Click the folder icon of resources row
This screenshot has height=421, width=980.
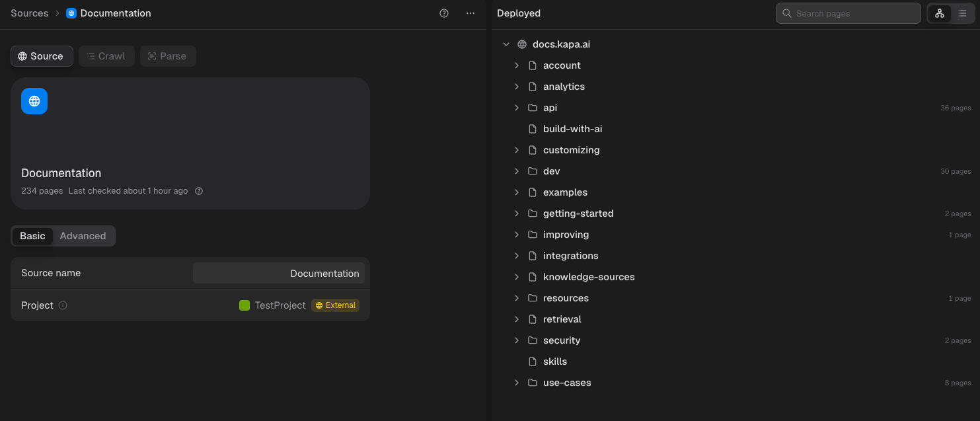[x=533, y=298]
